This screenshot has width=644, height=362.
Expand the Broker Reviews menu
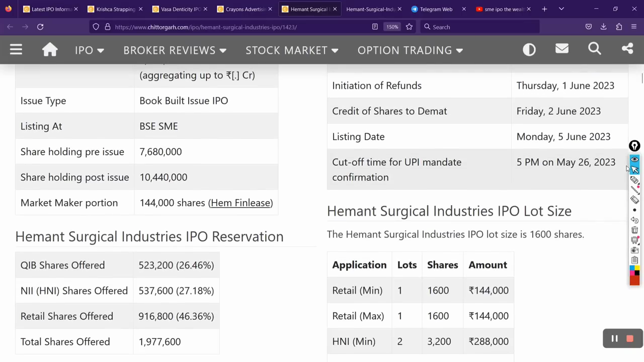pos(175,50)
